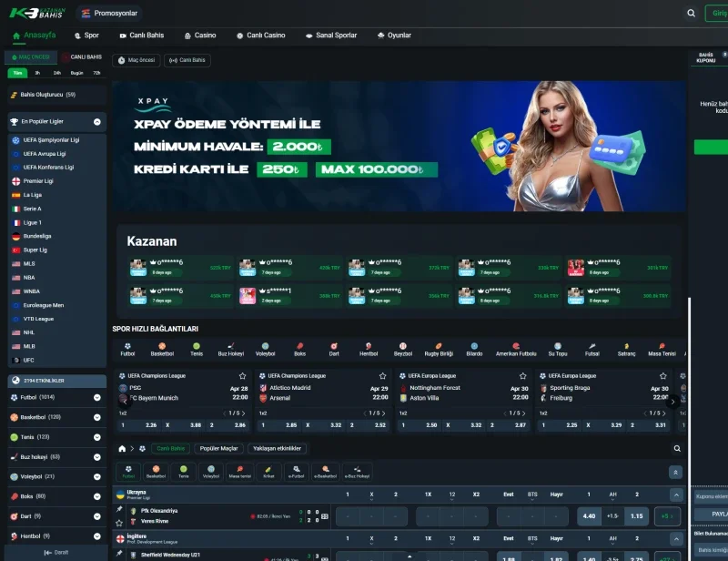Screen dimensions: 728x561
Task: Open UEFA Şampiyonlar Ligi league
Action: 57,140
